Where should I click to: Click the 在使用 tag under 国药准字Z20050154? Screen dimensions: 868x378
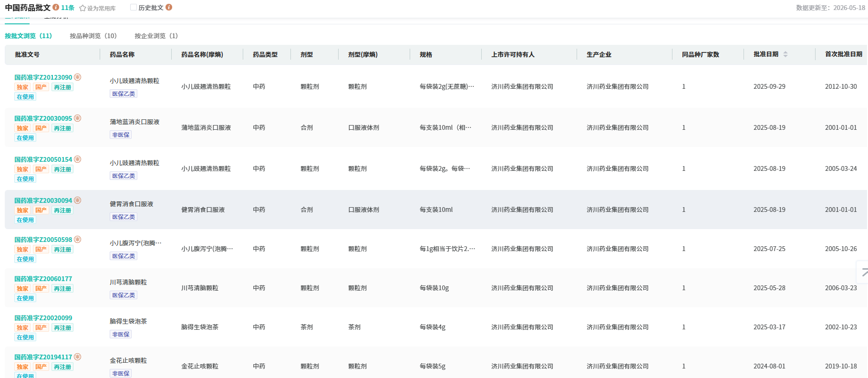pos(25,178)
